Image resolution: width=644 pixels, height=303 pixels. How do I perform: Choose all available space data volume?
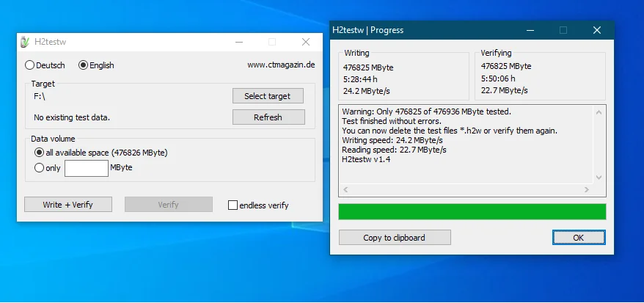[x=101, y=153]
